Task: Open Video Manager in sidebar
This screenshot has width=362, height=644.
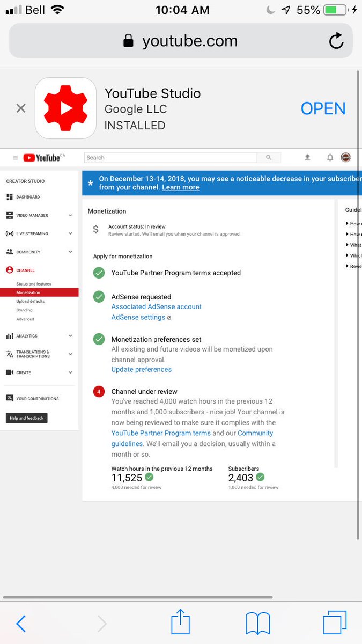Action: point(32,215)
